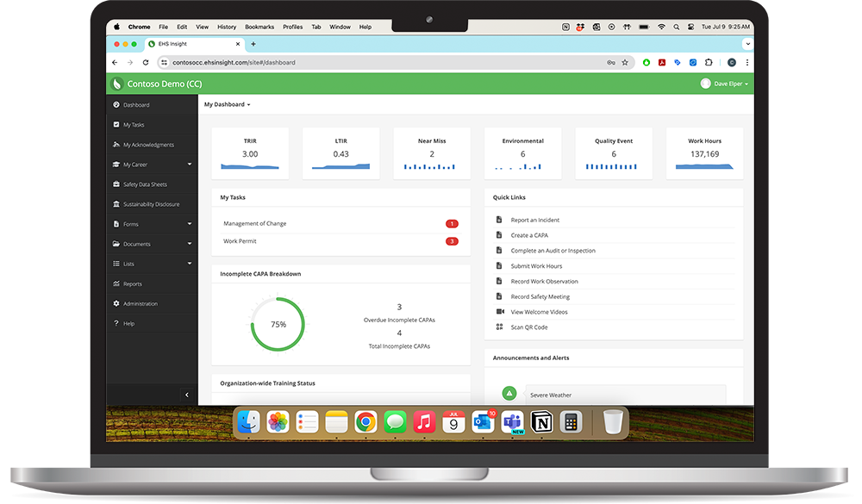Close the EHS Insight tab

pos(238,44)
